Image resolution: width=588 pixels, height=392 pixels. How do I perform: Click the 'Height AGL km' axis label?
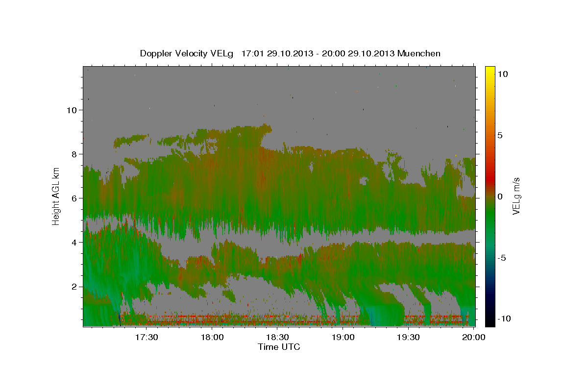click(56, 196)
